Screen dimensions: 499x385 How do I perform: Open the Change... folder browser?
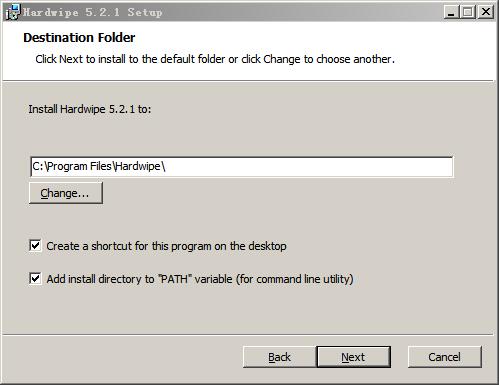(x=66, y=193)
